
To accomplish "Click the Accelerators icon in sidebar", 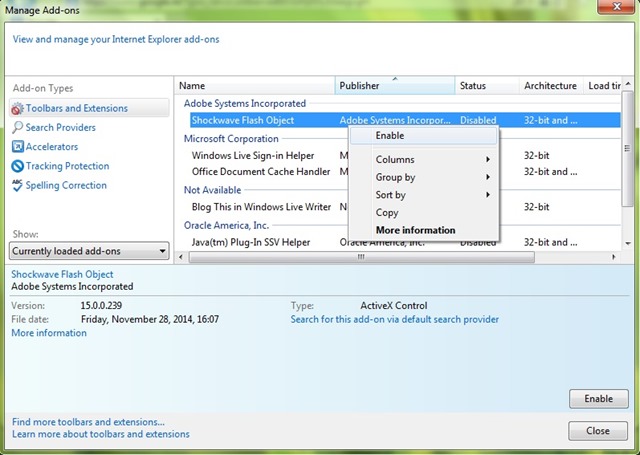I will [17, 147].
